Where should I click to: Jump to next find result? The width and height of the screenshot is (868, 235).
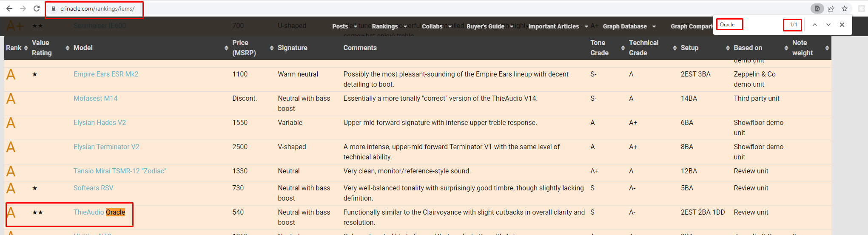coord(828,25)
